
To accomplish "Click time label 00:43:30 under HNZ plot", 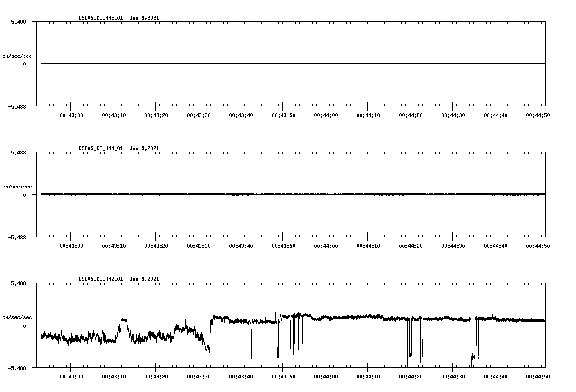I will point(199,376).
